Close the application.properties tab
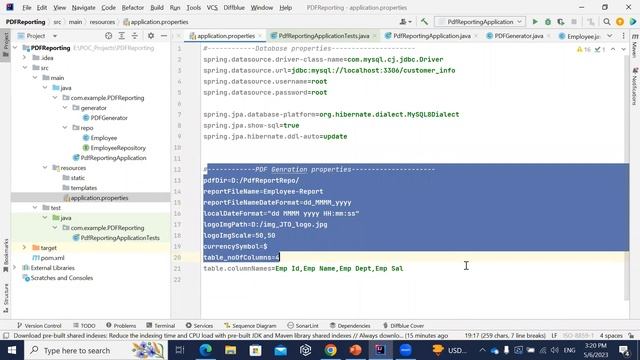 [260, 36]
